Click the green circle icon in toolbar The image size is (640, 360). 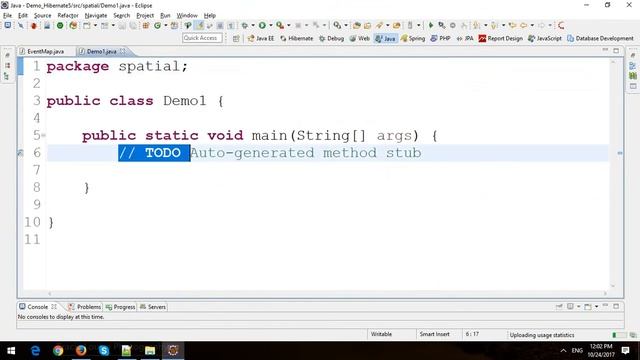pyautogui.click(x=60, y=25)
